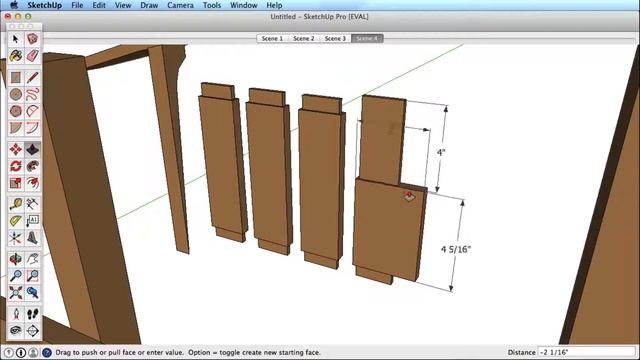The width and height of the screenshot is (640, 360).
Task: Click the credits status bar icon
Action: 20,352
